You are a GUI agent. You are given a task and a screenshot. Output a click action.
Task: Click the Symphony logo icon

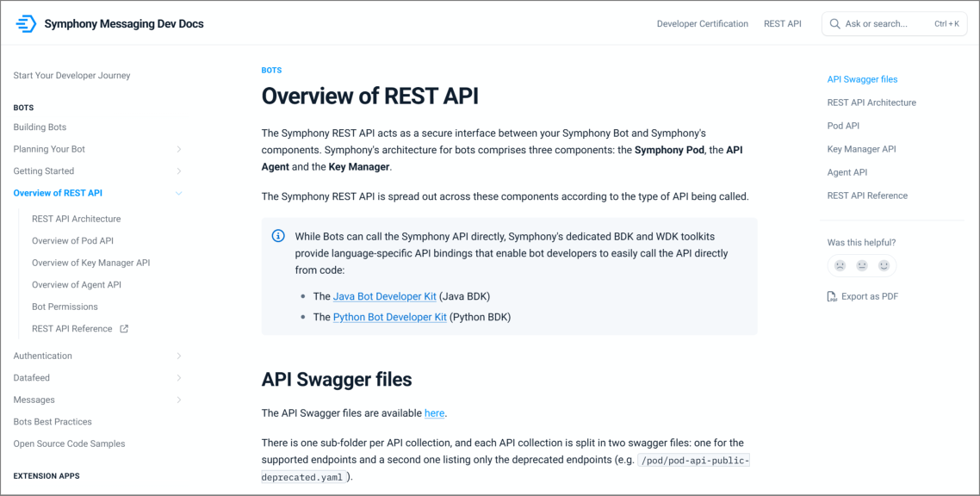click(26, 24)
